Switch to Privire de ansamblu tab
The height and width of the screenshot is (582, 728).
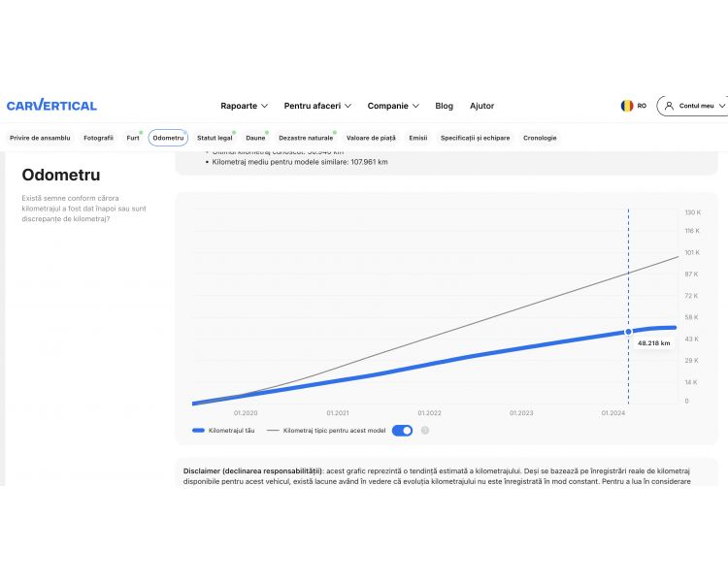pyautogui.click(x=40, y=138)
